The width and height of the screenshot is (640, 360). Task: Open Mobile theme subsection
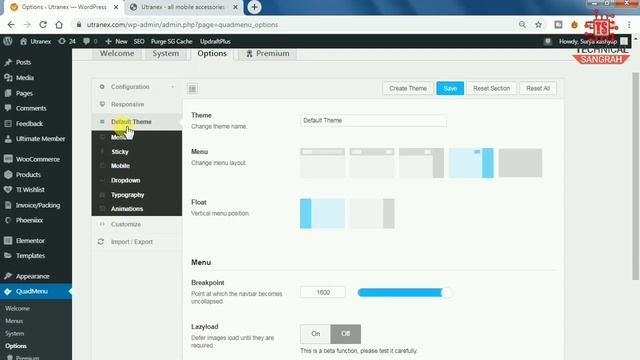coord(120,166)
